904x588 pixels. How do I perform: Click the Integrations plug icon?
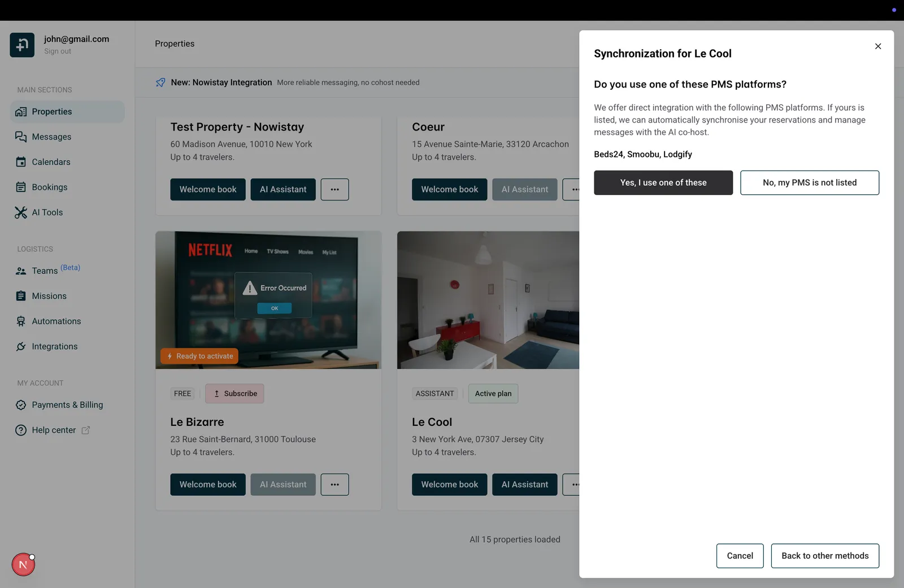(x=21, y=346)
